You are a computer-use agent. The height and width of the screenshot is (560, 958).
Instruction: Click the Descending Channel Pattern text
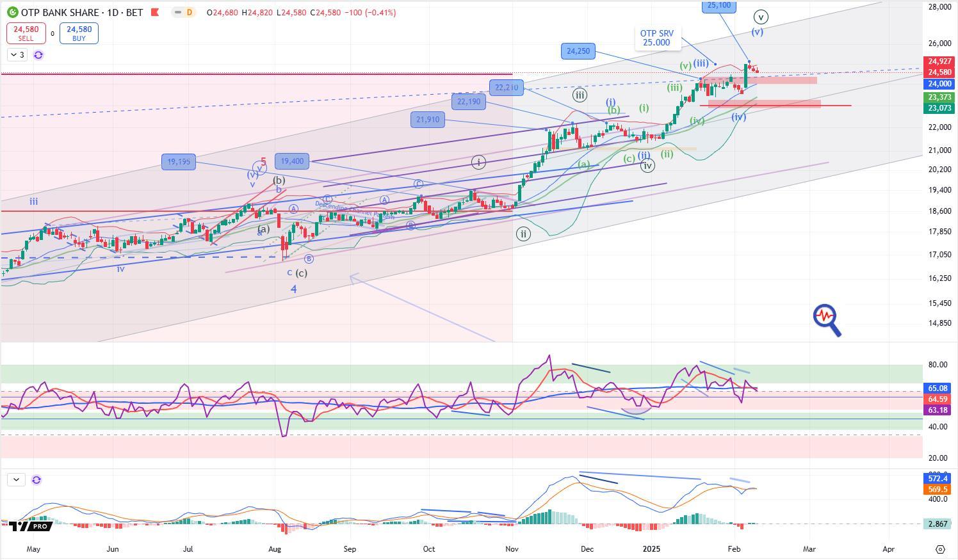point(354,212)
